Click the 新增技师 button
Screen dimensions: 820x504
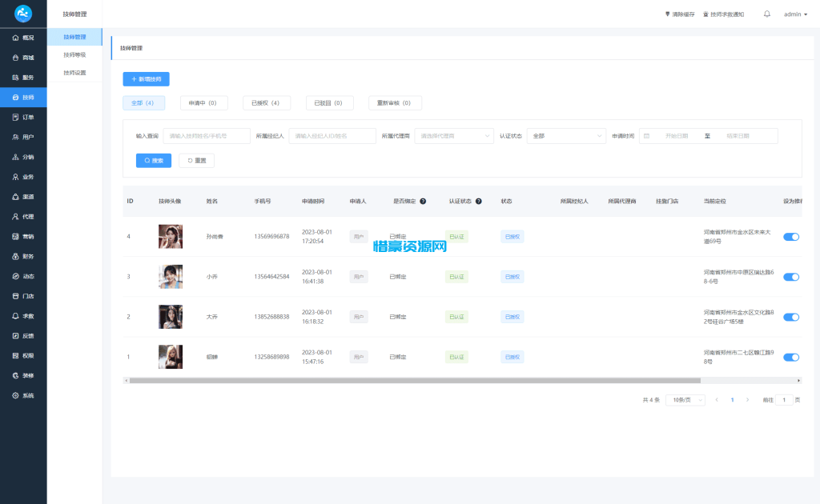click(146, 79)
